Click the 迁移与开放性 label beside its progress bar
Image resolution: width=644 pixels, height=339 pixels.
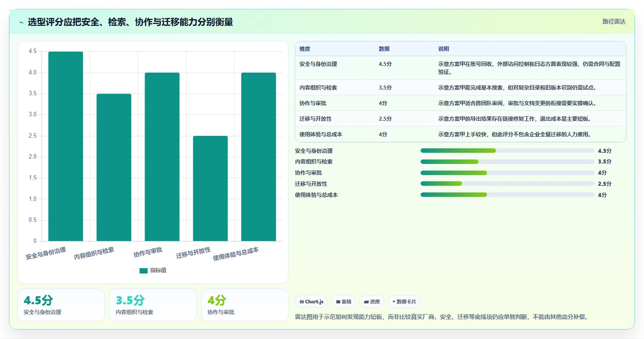(311, 184)
